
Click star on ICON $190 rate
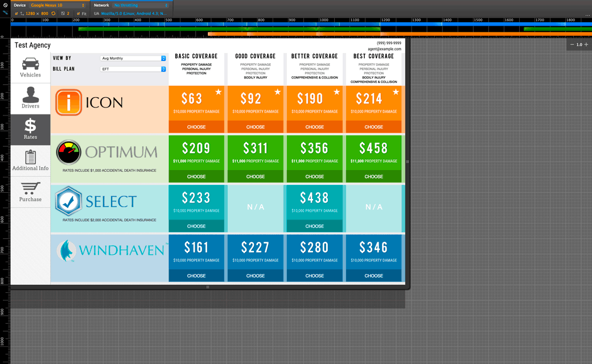(337, 92)
